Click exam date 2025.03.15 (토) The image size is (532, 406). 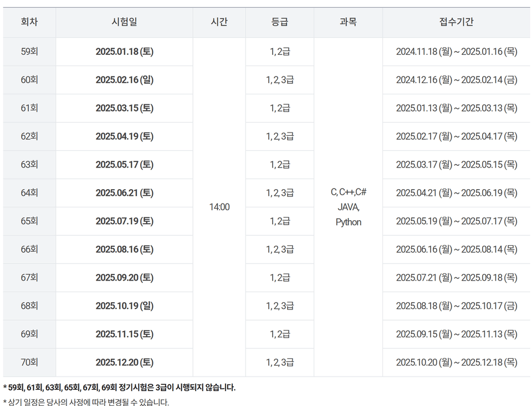pyautogui.click(x=124, y=108)
